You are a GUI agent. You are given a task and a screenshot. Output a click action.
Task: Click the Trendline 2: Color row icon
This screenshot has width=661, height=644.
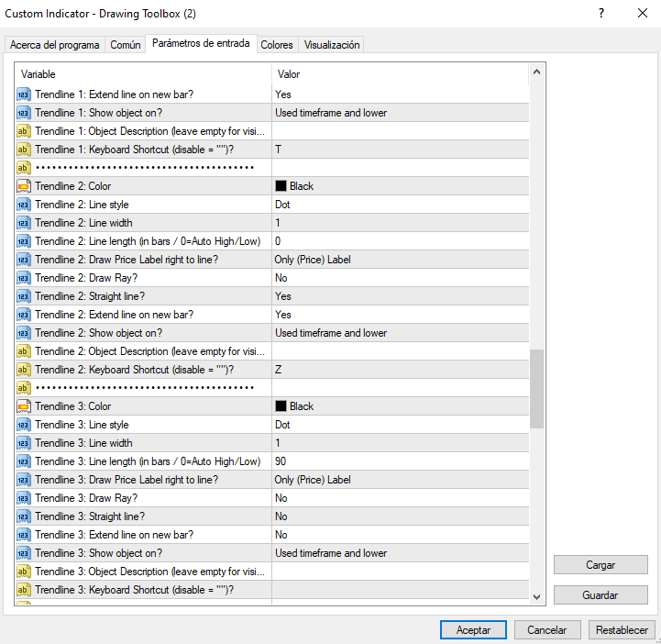point(24,186)
